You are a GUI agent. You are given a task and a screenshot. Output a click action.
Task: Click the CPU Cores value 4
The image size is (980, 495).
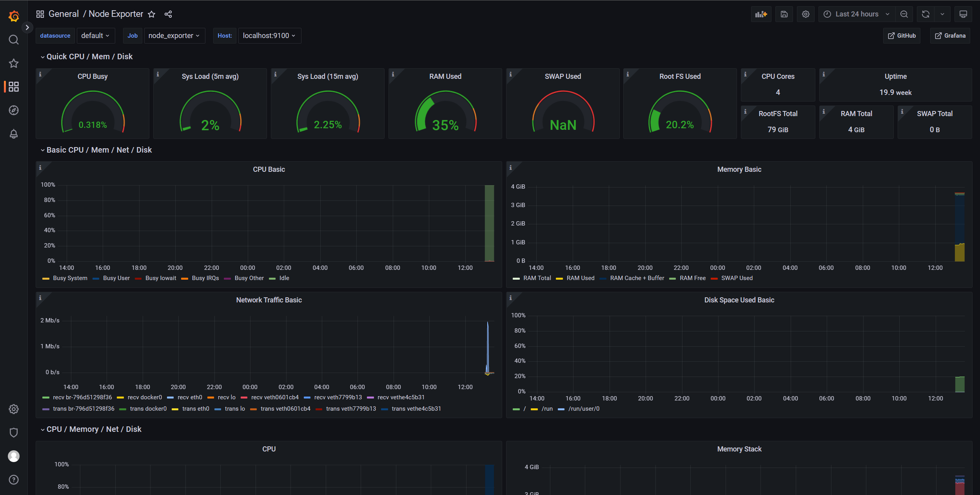[778, 92]
